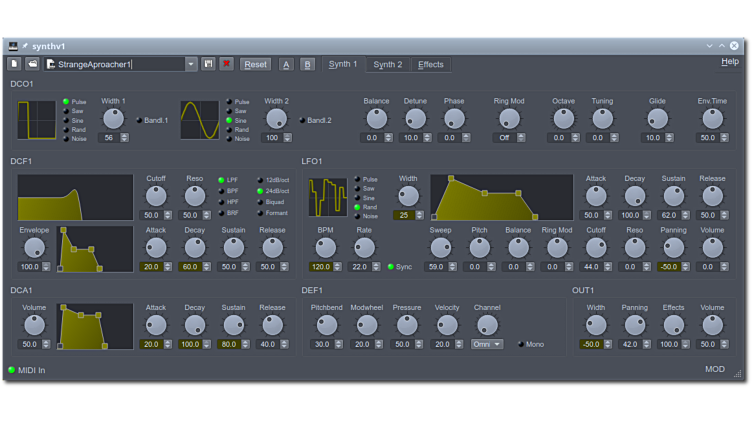Click the DCF1 Cutoff knob
The image size is (752, 423).
[156, 197]
